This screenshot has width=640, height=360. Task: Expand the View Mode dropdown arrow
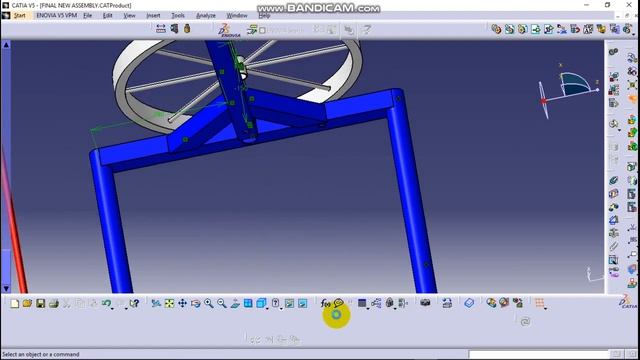coord(281,309)
